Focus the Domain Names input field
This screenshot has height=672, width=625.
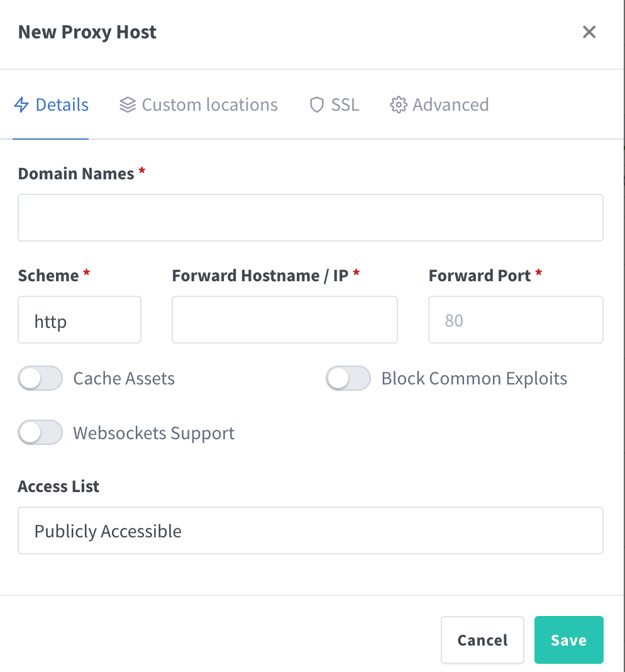pyautogui.click(x=311, y=218)
